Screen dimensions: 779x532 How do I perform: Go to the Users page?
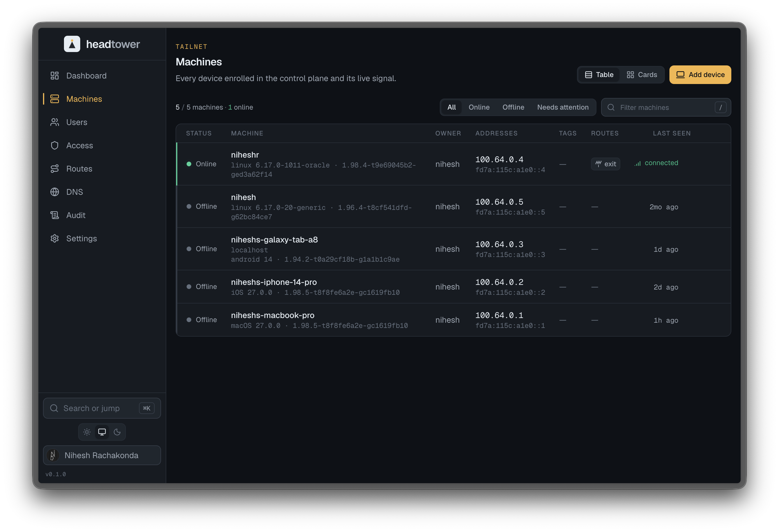tap(102, 122)
